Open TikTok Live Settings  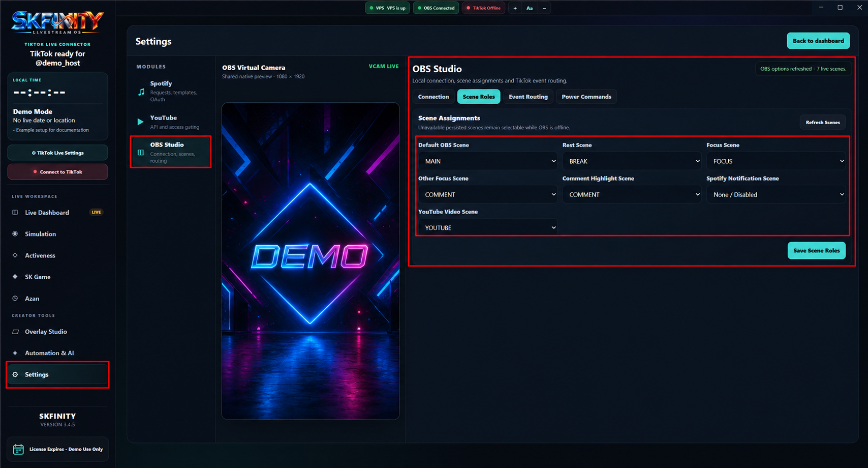pyautogui.click(x=57, y=153)
